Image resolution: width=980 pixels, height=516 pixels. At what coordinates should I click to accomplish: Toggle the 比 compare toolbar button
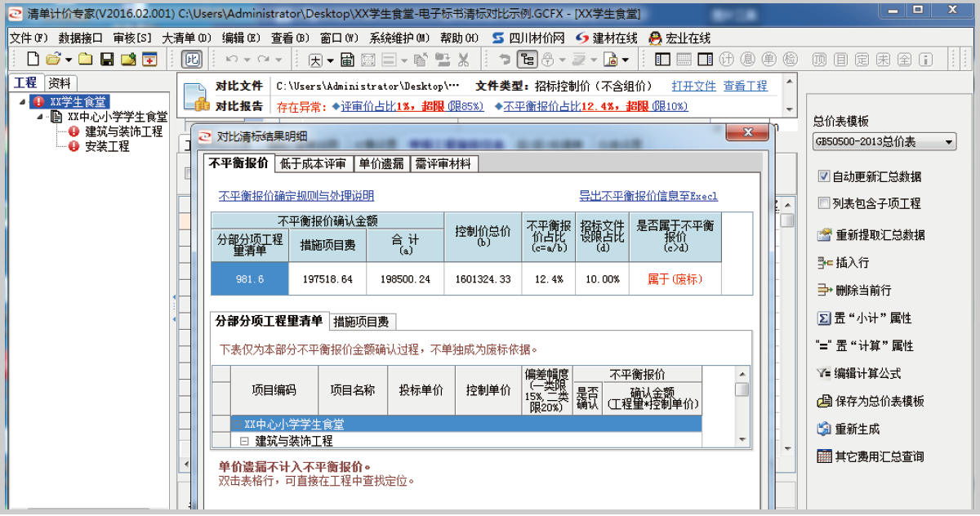coord(191,60)
